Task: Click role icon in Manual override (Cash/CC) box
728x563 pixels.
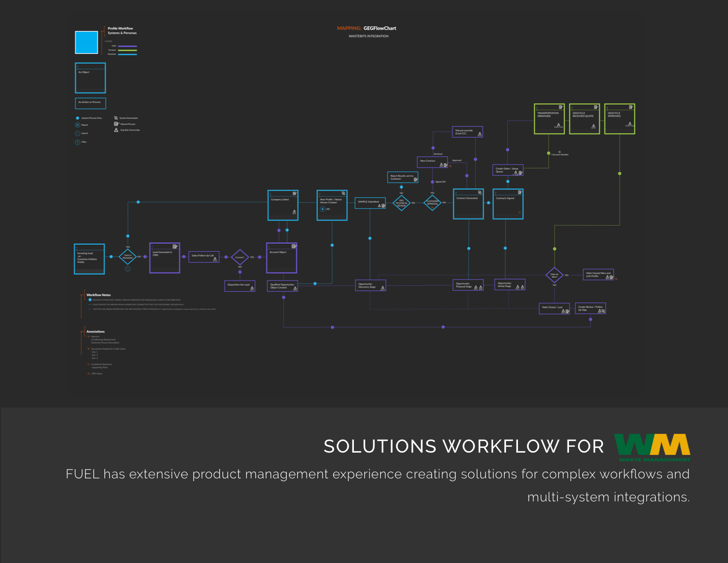Action: point(480,134)
